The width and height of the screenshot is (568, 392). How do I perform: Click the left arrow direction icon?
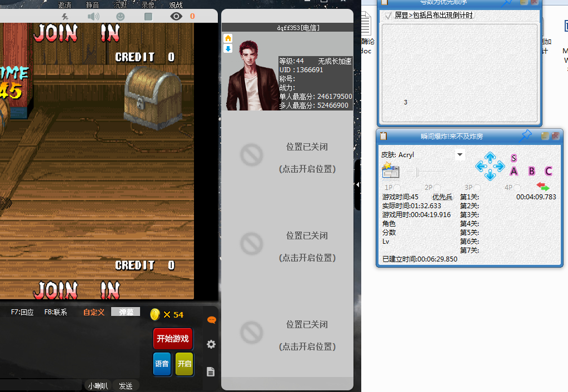click(481, 166)
